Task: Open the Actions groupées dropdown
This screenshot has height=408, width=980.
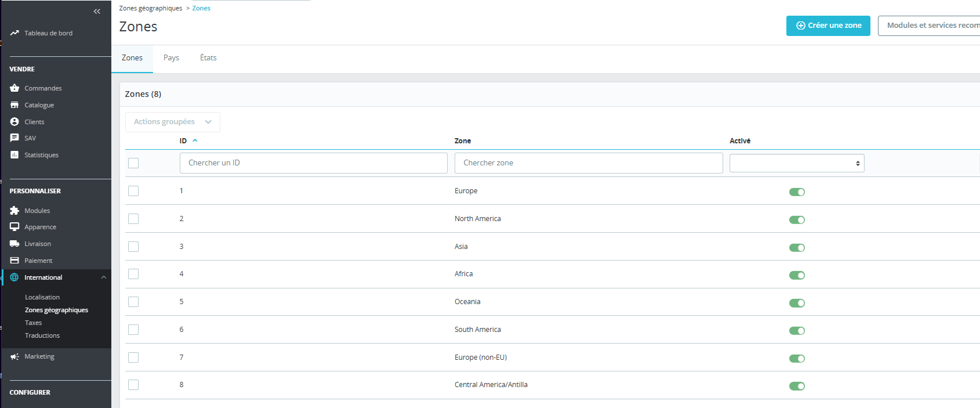Action: pos(172,122)
